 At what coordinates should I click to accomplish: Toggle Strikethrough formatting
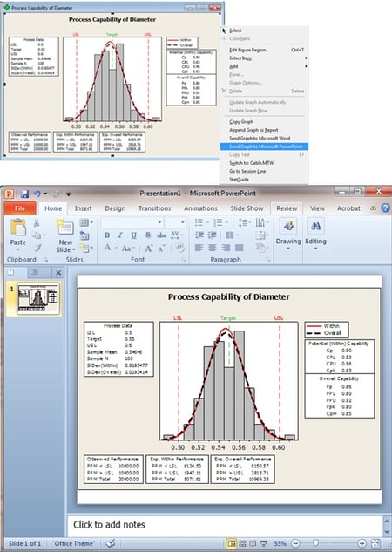tap(162, 235)
